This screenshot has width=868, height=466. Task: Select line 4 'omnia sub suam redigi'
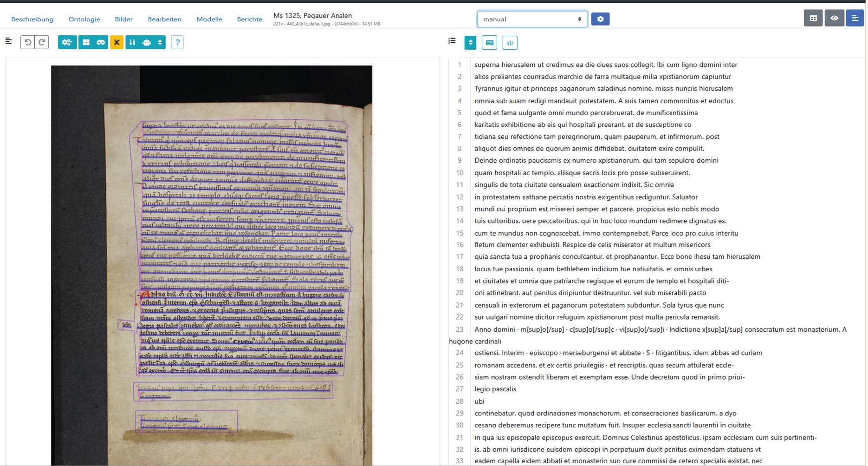[604, 101]
